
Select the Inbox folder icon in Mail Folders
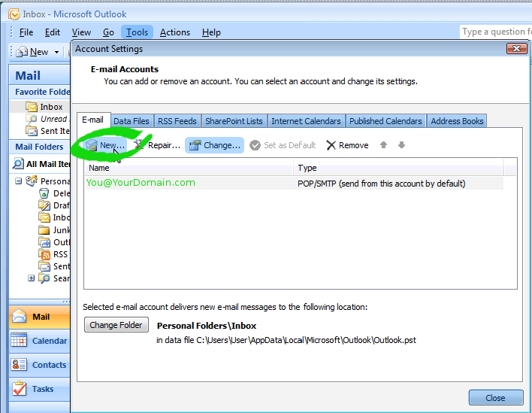click(x=44, y=217)
